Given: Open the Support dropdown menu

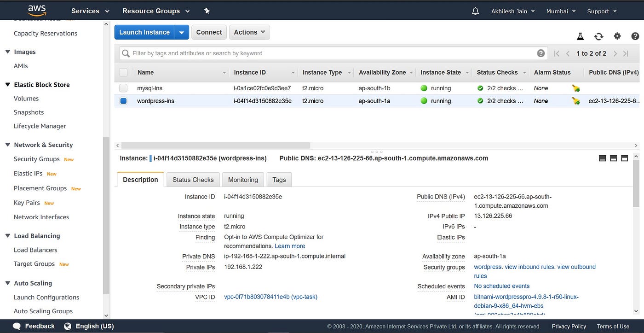Looking at the screenshot, I should point(602,11).
